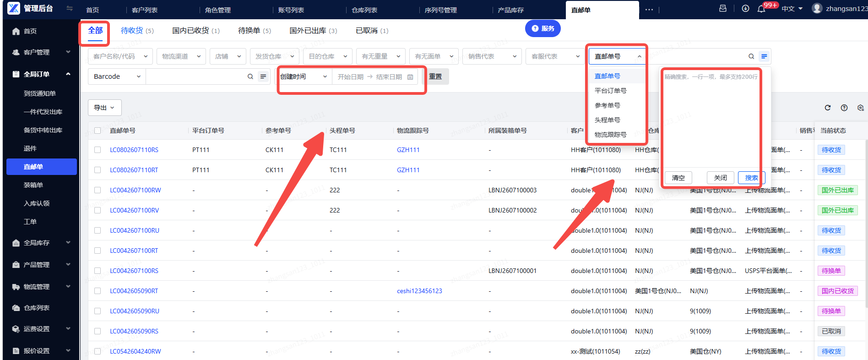Open the 物流渠道 dropdown

181,56
